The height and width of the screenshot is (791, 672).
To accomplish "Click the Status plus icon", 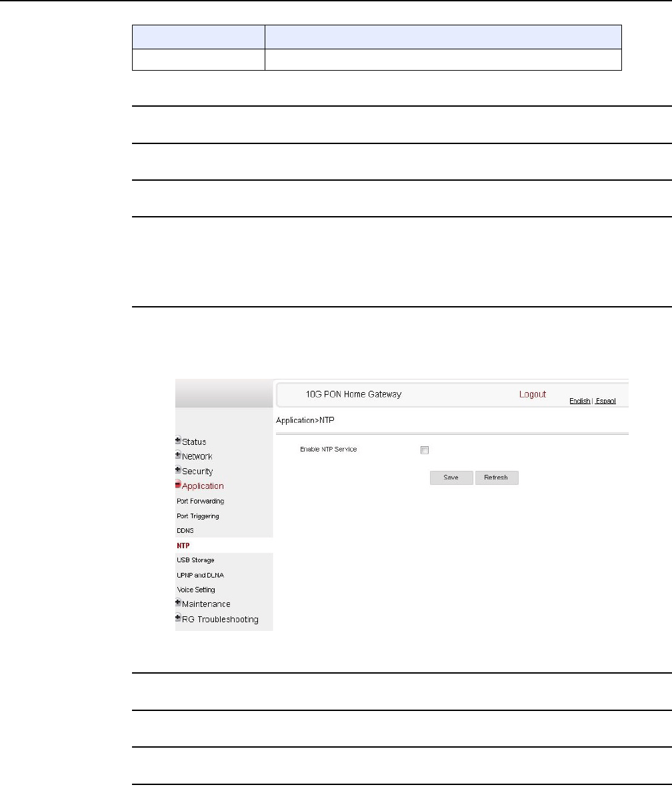I will point(178,440).
